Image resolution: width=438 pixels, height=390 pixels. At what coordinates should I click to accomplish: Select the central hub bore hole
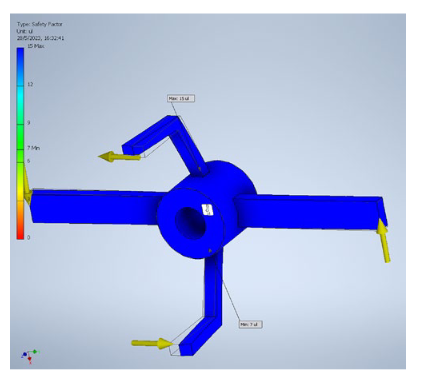190,223
